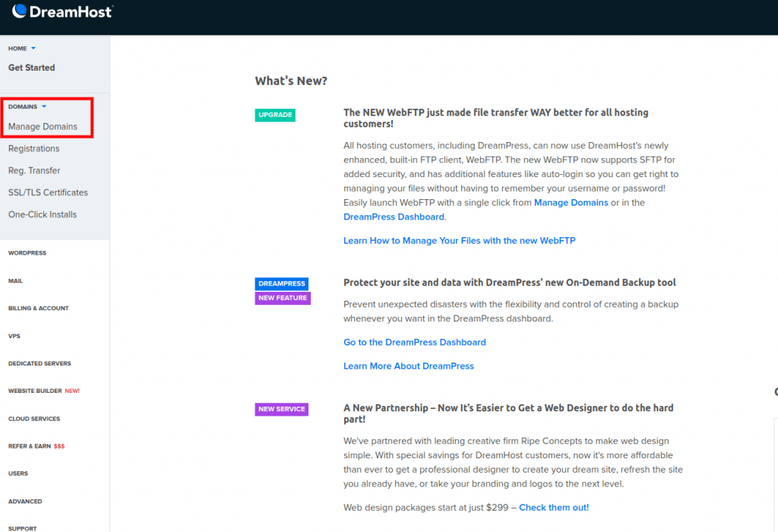Click the DreamPress Dashboard link in the paragraph

[394, 217]
